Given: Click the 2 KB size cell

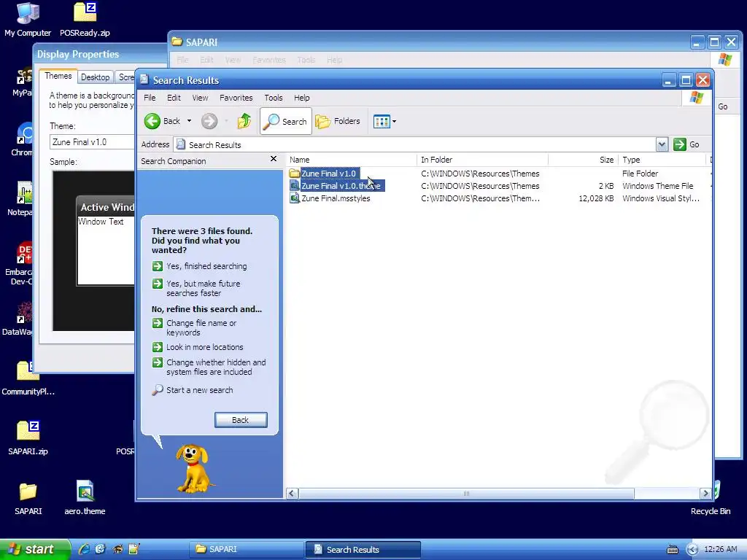Looking at the screenshot, I should pos(606,186).
